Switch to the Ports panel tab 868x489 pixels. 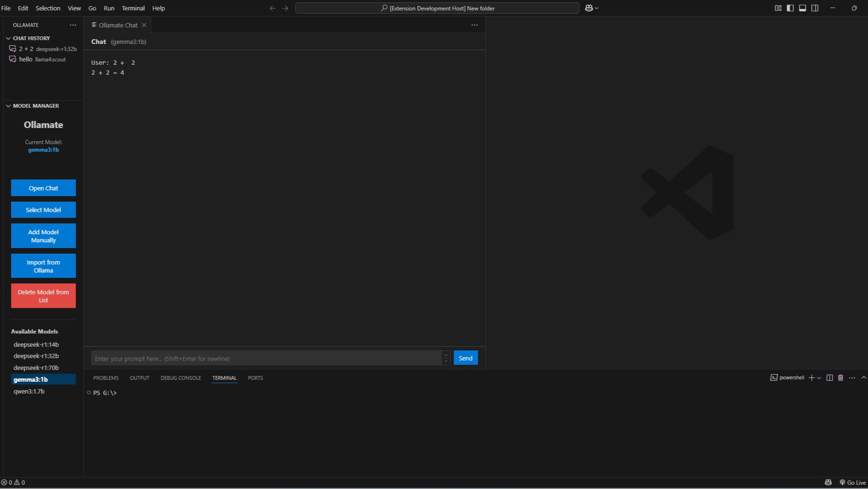(x=255, y=378)
